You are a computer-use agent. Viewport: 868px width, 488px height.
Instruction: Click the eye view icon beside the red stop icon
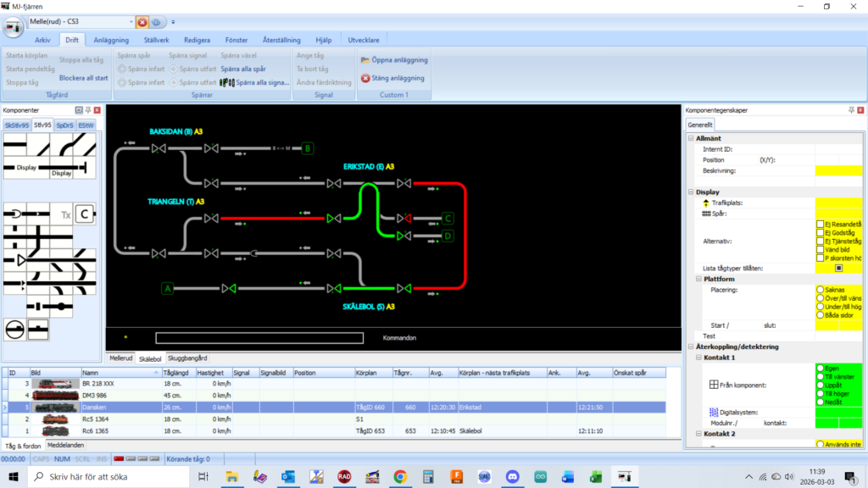click(157, 22)
